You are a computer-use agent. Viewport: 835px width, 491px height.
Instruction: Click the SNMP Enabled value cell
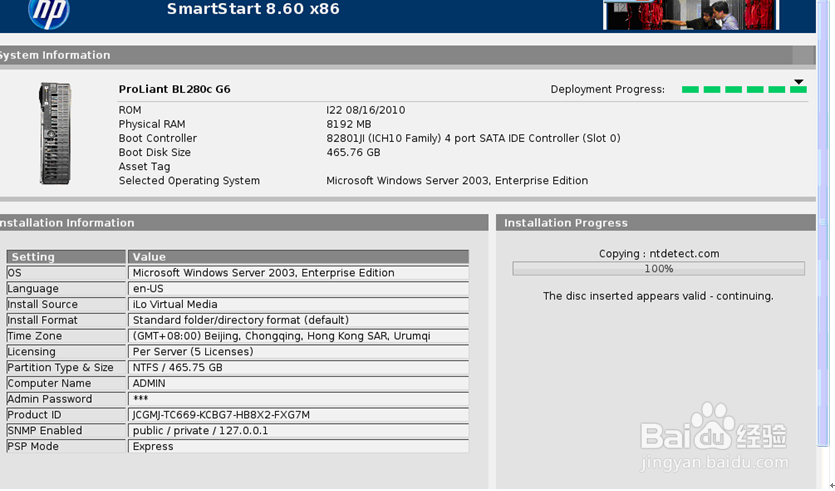(298, 431)
